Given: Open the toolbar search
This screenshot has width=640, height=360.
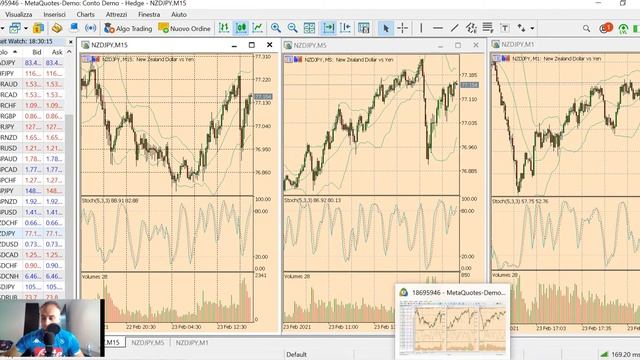Looking at the screenshot, I should (586, 28).
